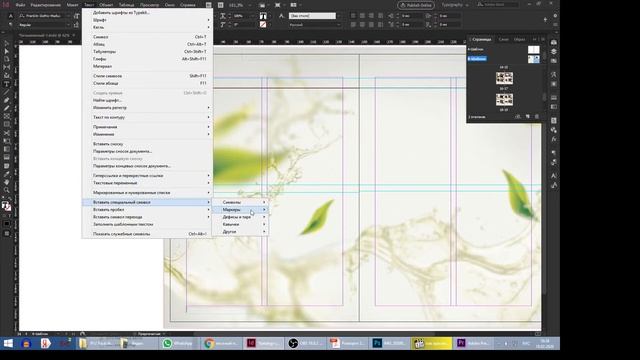Choose Стили символов menu entry
Viewport: 640px width, 360px height.
147,76
